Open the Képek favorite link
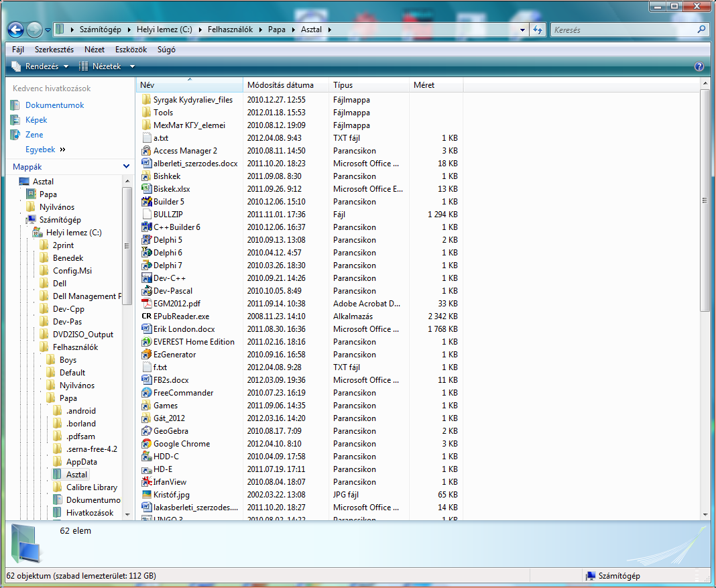The image size is (716, 588). [36, 119]
